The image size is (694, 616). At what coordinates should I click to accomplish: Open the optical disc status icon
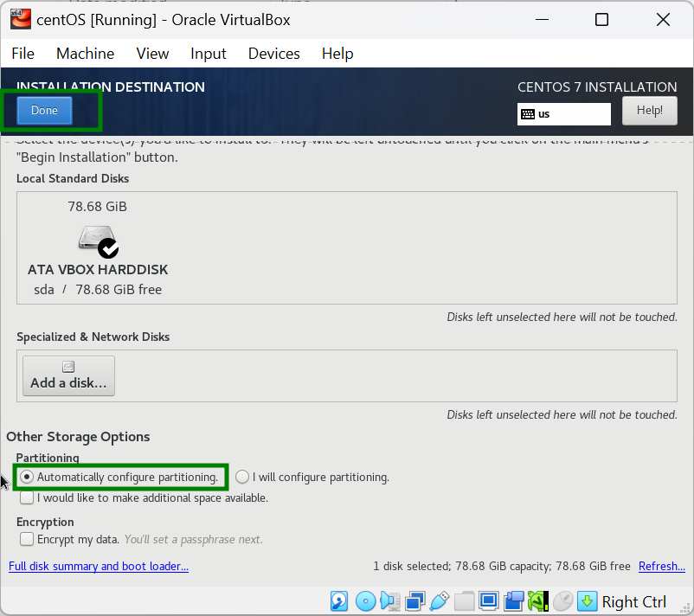[365, 601]
